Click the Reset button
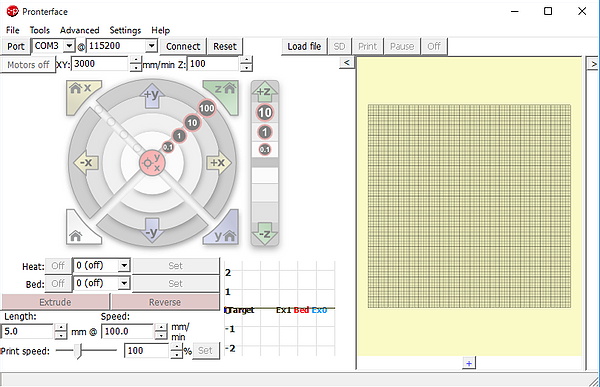Image resolution: width=600 pixels, height=387 pixels. (225, 46)
